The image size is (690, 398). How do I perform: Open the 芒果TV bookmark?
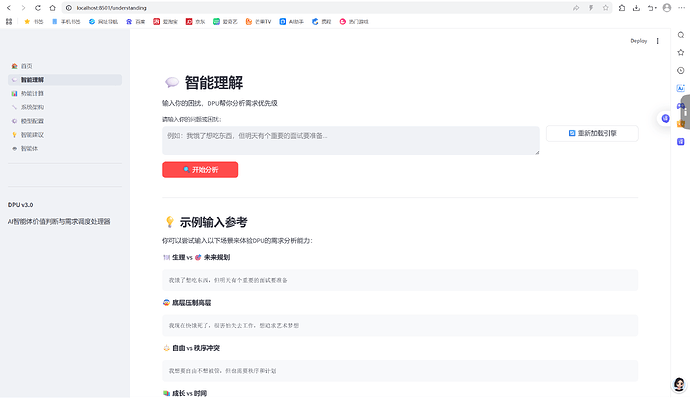(258, 22)
